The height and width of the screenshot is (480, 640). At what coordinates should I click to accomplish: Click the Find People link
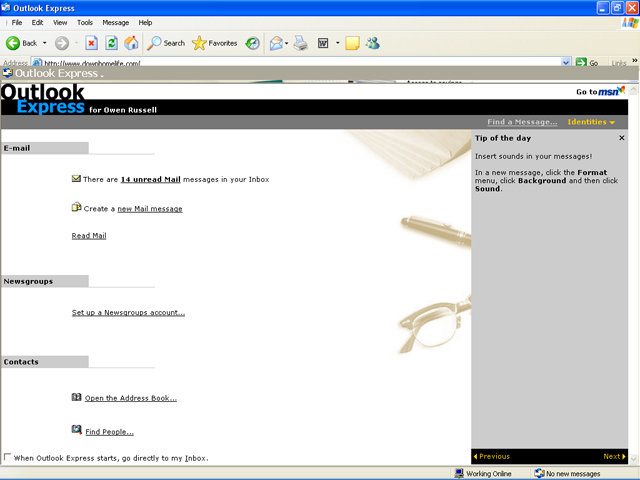(x=109, y=431)
